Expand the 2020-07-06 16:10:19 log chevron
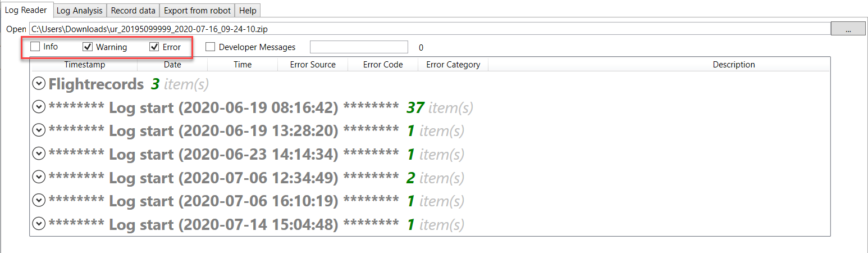The width and height of the screenshot is (868, 253). [39, 201]
